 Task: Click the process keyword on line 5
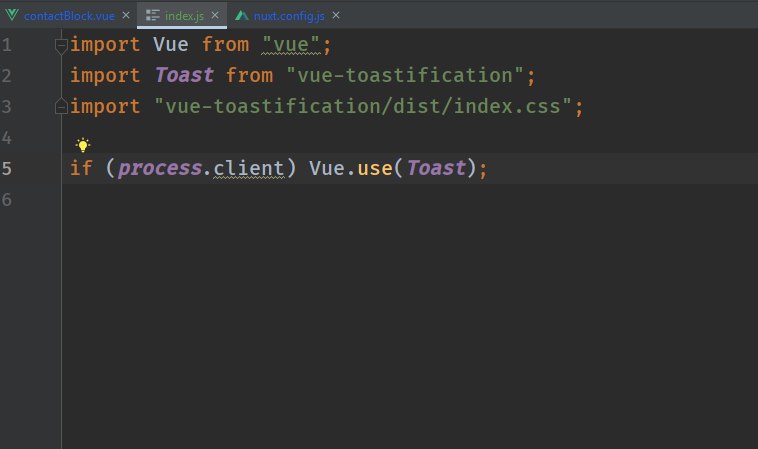coord(160,169)
